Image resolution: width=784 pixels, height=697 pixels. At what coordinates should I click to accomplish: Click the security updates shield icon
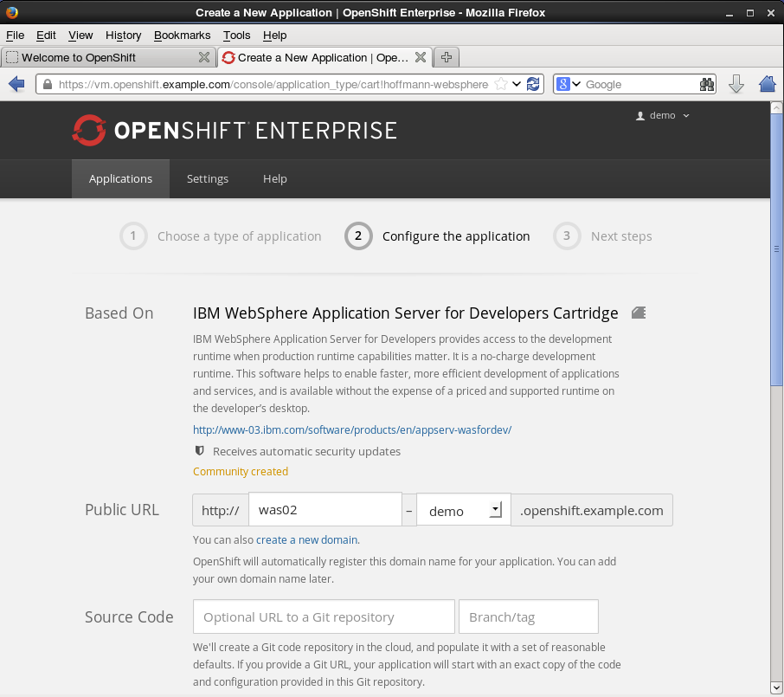[x=200, y=451]
